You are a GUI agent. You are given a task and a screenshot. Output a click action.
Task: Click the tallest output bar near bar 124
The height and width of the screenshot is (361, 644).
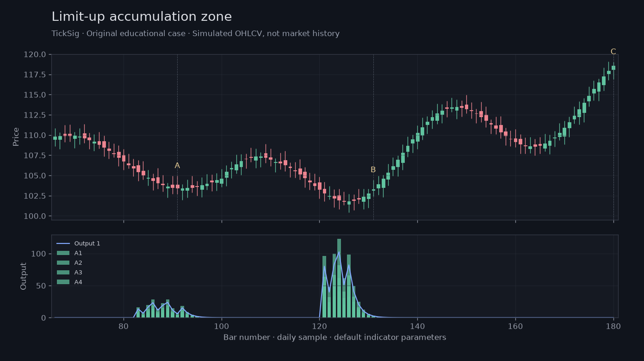pyautogui.click(x=339, y=278)
